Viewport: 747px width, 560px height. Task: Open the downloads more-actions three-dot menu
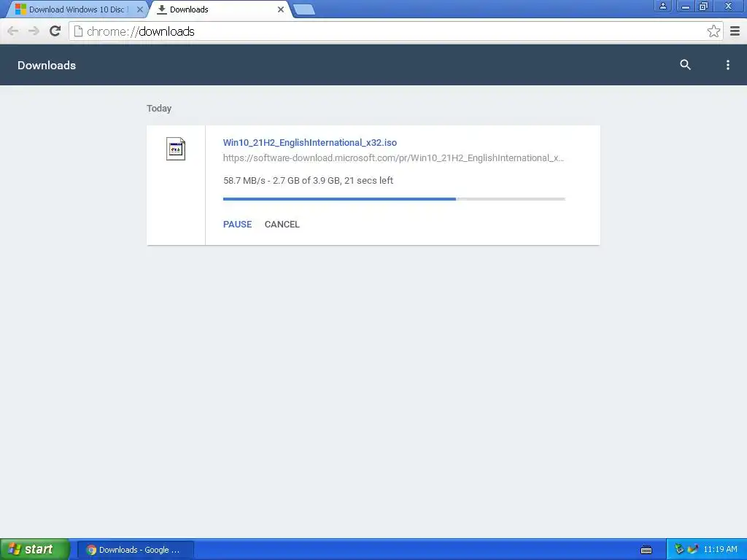[x=727, y=65]
